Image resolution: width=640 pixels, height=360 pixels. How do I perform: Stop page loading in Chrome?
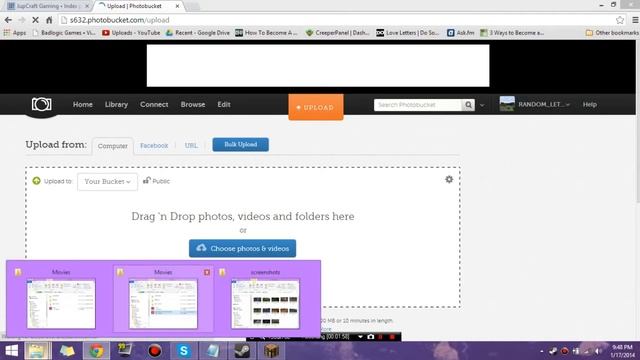coord(35,20)
